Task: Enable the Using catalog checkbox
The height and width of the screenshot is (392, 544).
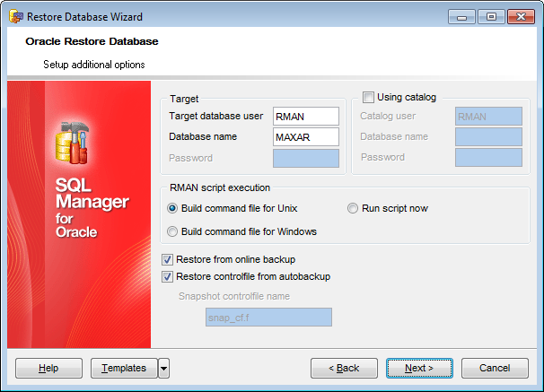Action: click(x=368, y=98)
